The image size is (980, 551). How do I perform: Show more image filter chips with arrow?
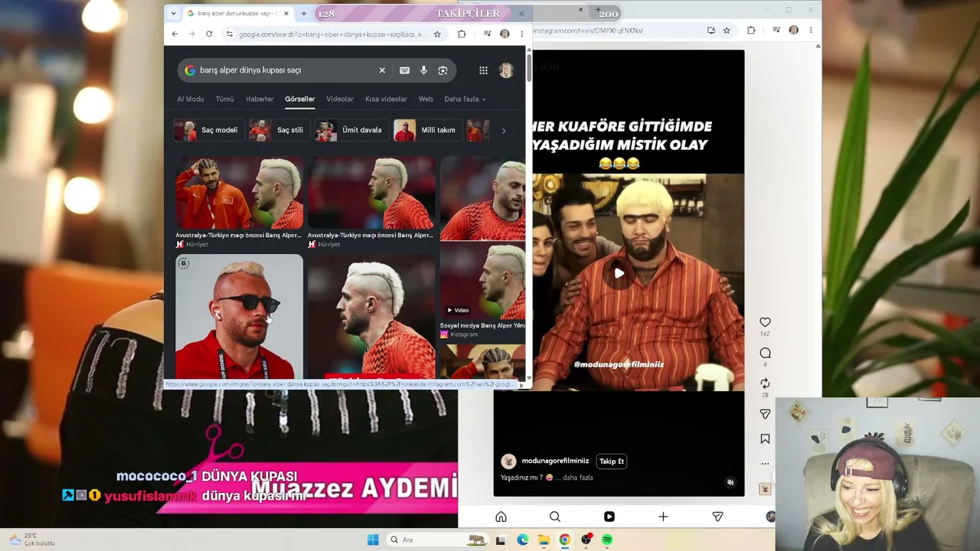point(503,131)
